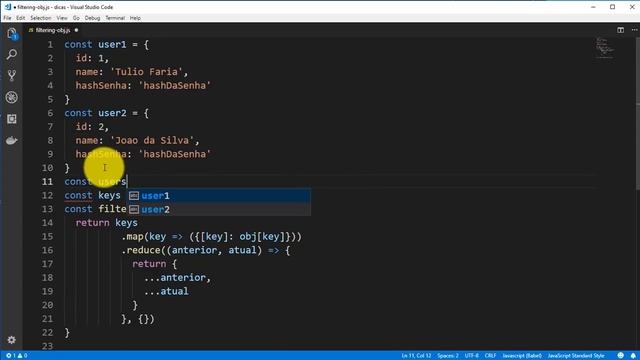The height and width of the screenshot is (360, 640).
Task: Click ...anterior spread on line 18
Action: (177, 278)
